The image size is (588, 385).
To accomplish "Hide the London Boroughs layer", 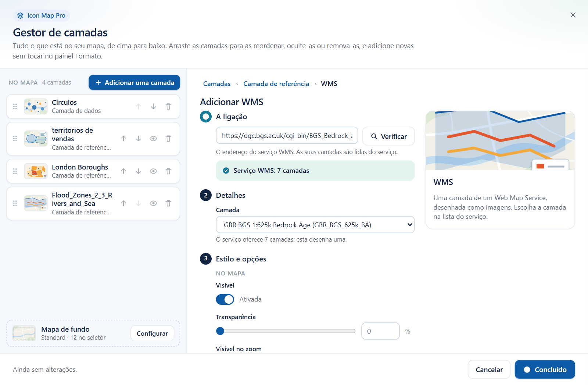I will [x=154, y=171].
